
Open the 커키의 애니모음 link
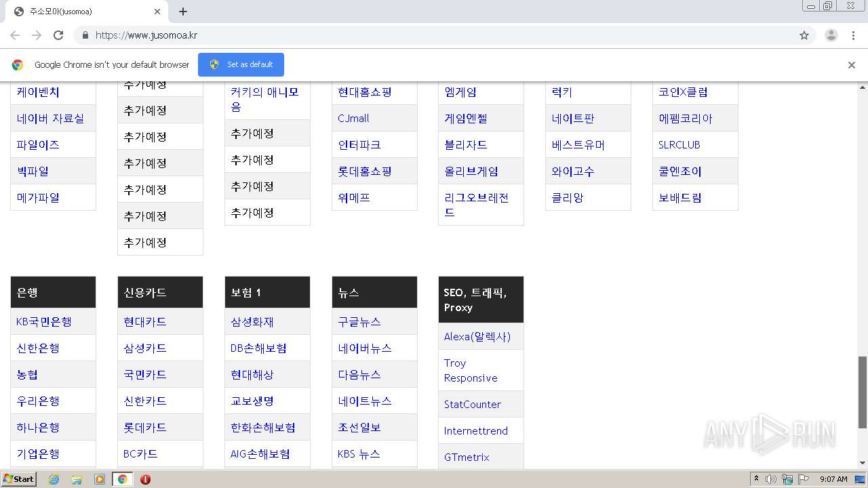coord(264,100)
